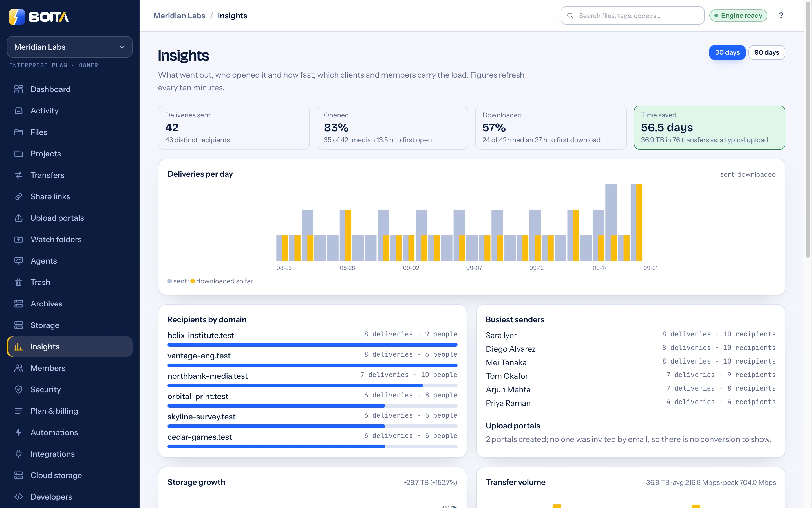This screenshot has width=812, height=508.
Task: Click the search magnifier icon
Action: click(x=570, y=16)
